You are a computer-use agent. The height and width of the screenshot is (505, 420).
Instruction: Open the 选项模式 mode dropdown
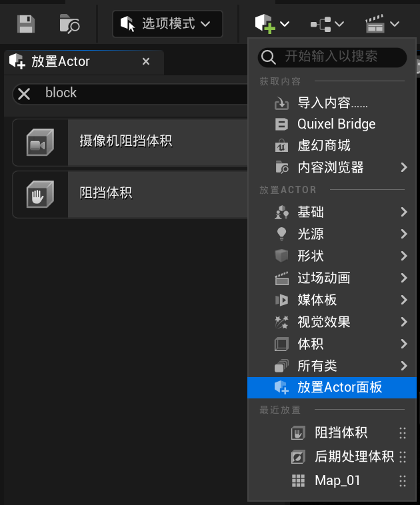[x=167, y=24]
